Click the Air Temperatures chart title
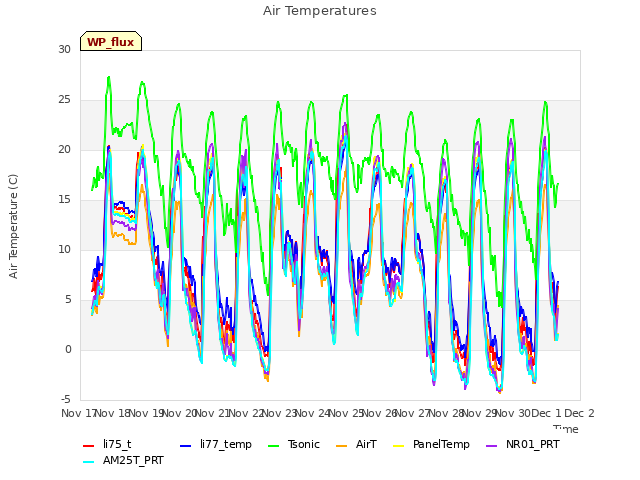 click(320, 11)
